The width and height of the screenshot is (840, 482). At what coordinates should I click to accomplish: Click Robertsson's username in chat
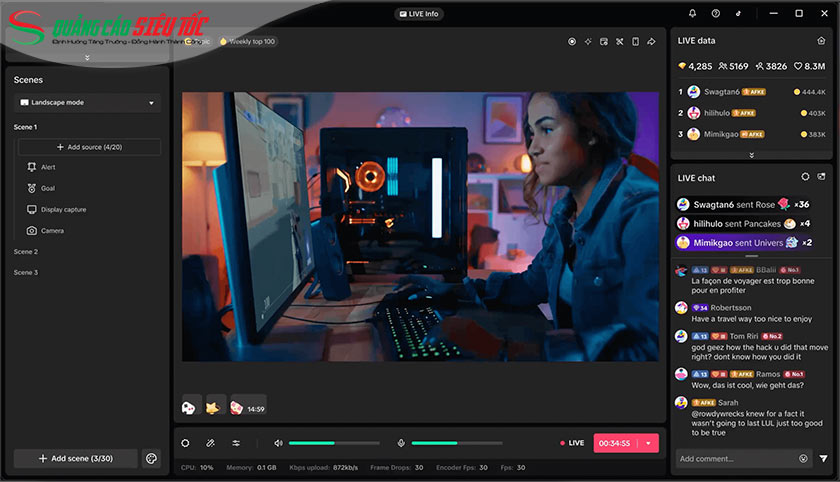pyautogui.click(x=731, y=308)
